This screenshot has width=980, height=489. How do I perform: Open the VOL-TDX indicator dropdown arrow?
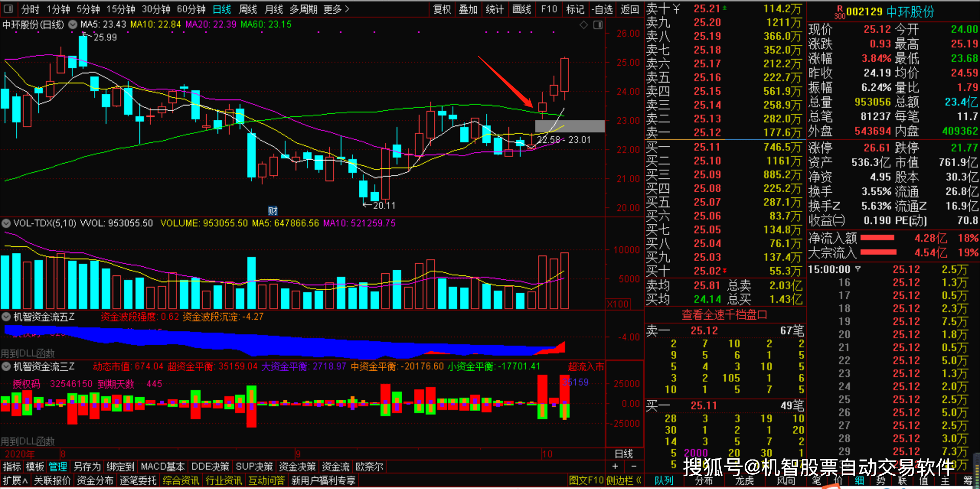[x=6, y=223]
